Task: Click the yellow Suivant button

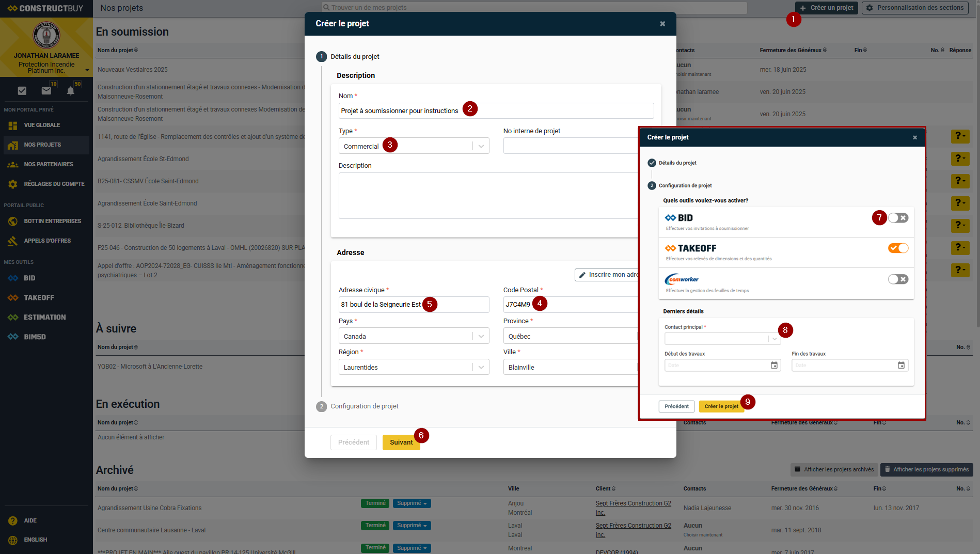Action: click(401, 442)
